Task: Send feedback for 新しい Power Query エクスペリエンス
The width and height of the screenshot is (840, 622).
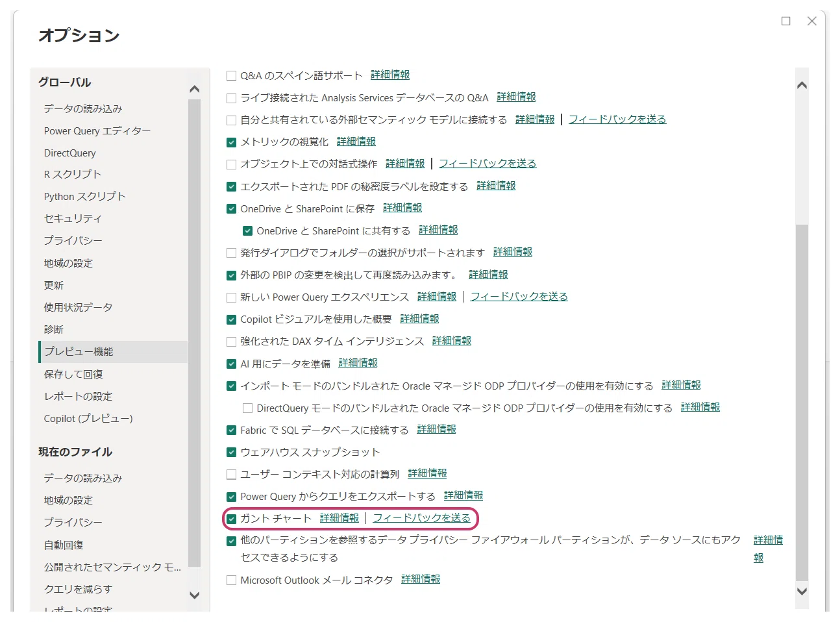Action: (519, 297)
